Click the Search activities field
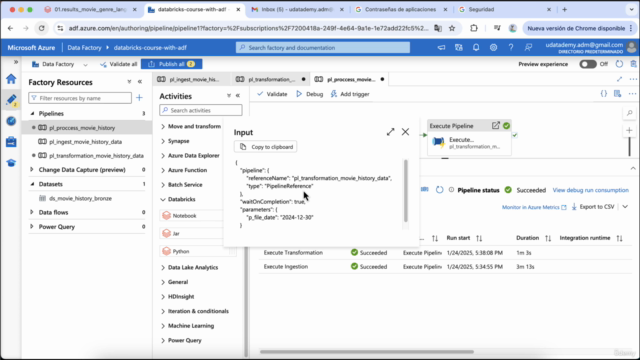Screen dimensions: 640x360 point(201,110)
